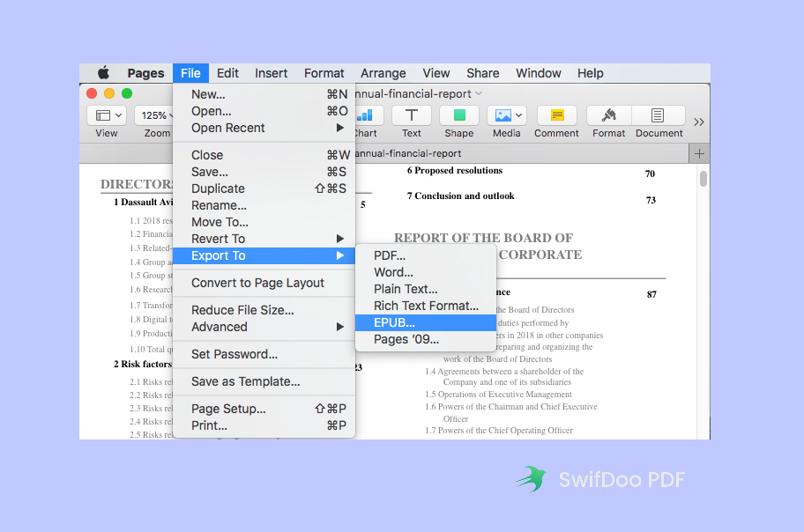Show more toolbar items chevrons
The height and width of the screenshot is (532, 804).
(698, 122)
